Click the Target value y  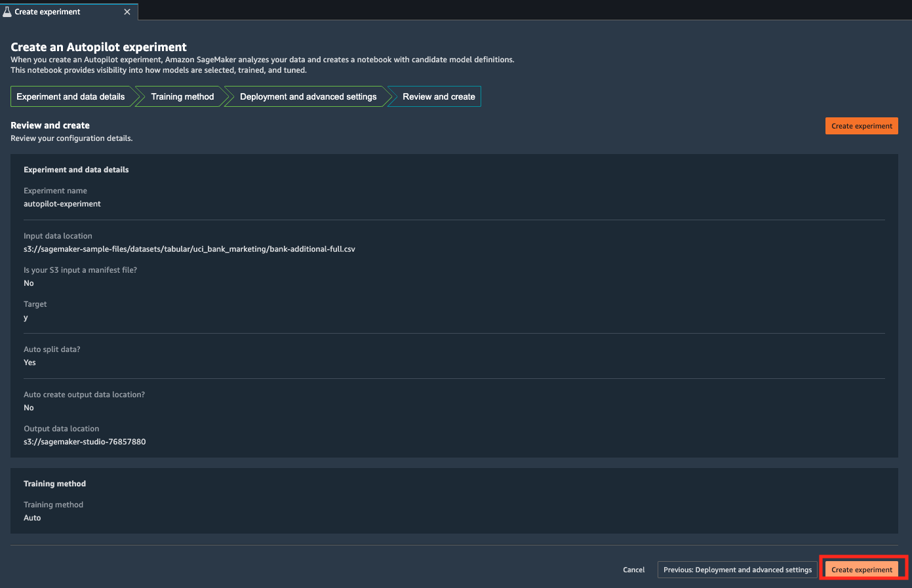(x=26, y=317)
